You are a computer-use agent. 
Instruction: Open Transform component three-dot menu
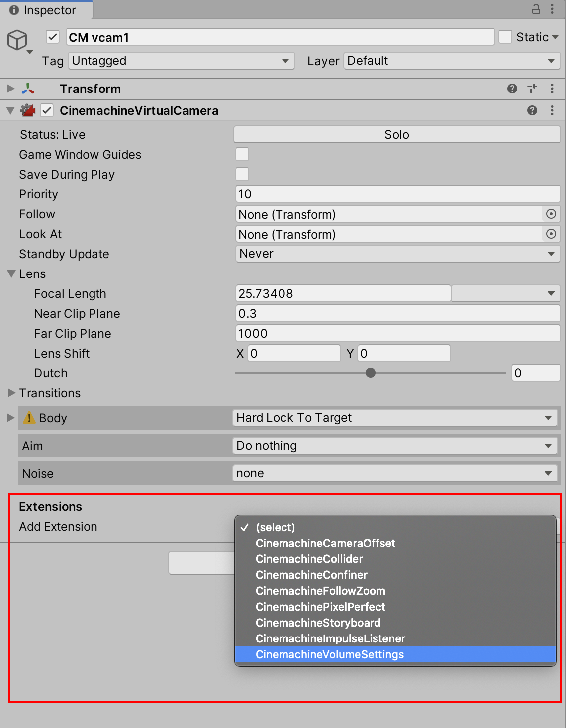pyautogui.click(x=552, y=89)
